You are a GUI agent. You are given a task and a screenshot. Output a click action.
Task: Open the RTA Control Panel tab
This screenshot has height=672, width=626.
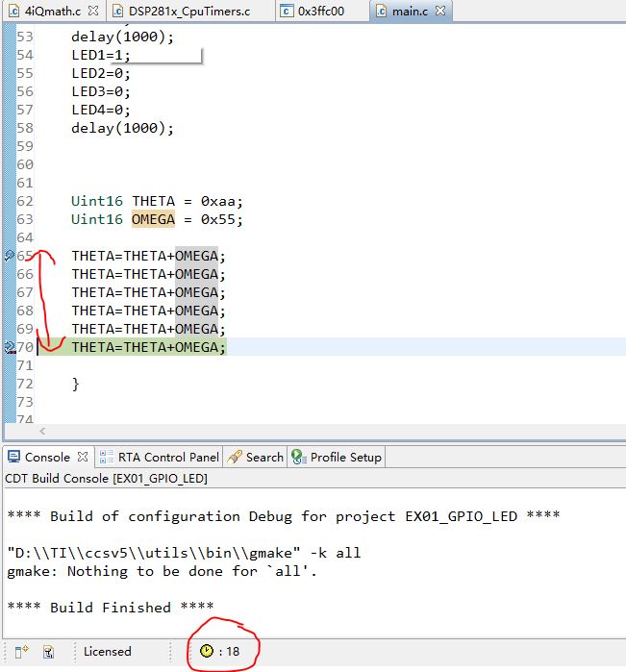click(168, 458)
